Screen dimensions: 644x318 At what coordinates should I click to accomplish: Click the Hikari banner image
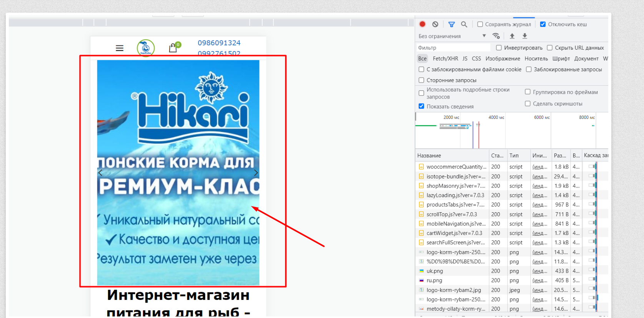178,173
